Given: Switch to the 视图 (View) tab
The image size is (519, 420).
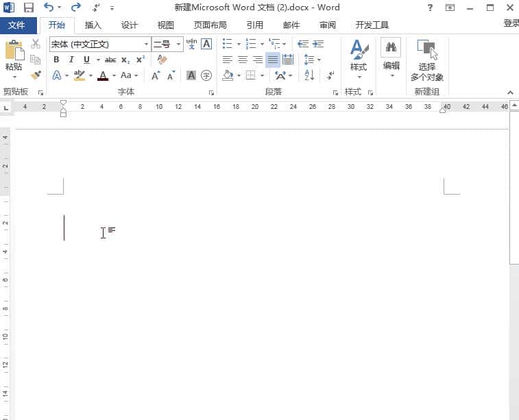Looking at the screenshot, I should 165,25.
